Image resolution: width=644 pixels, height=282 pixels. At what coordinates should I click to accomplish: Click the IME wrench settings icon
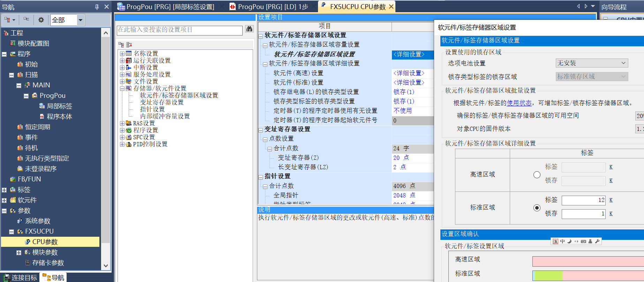pos(597,241)
